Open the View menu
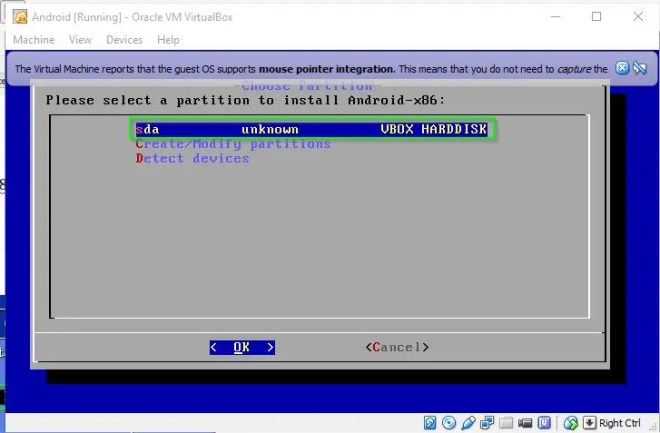This screenshot has height=433, width=660. point(80,40)
